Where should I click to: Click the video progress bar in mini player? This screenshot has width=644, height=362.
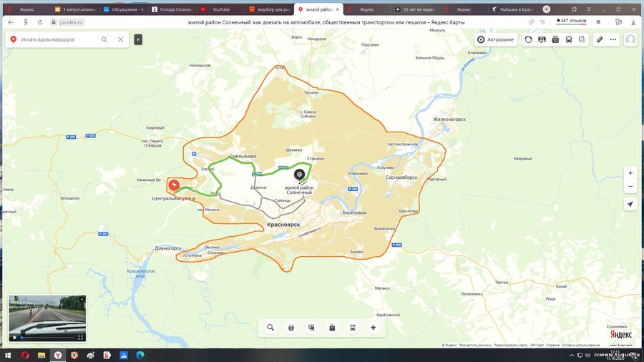click(47, 338)
